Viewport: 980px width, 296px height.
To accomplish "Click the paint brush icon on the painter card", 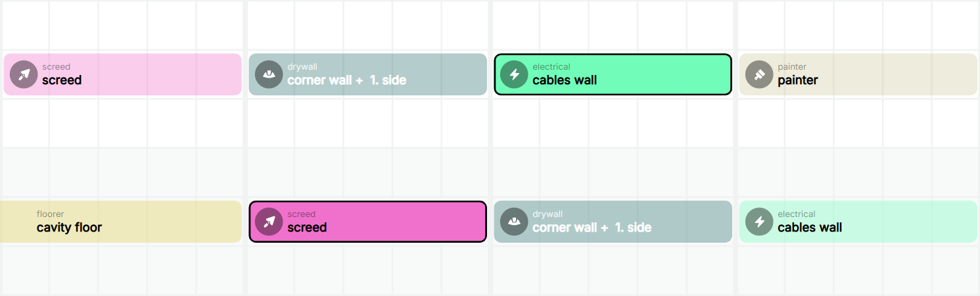I will pyautogui.click(x=759, y=74).
